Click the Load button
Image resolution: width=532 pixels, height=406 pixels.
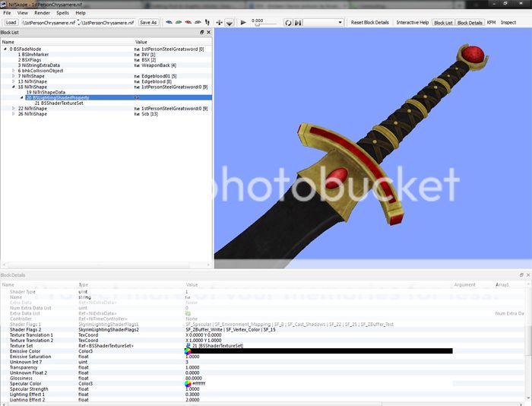(11, 22)
